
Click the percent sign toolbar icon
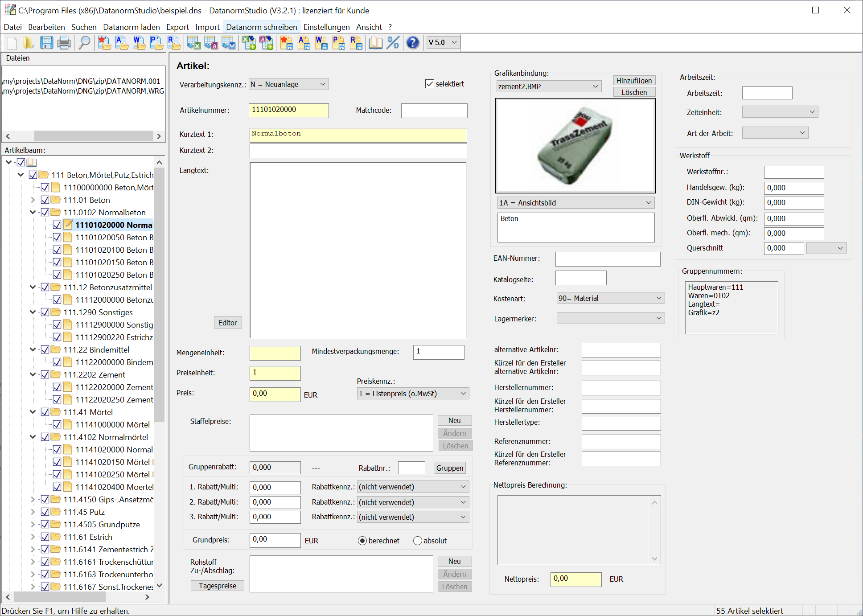click(393, 43)
